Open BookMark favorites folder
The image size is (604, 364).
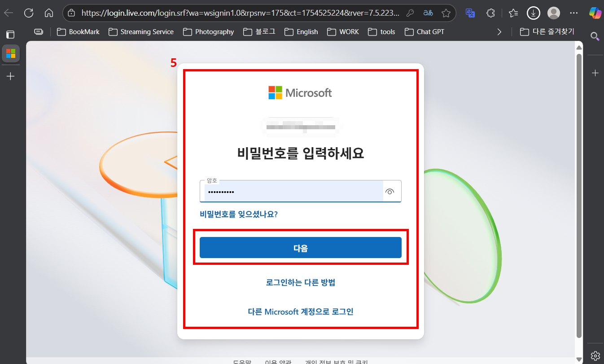[78, 31]
